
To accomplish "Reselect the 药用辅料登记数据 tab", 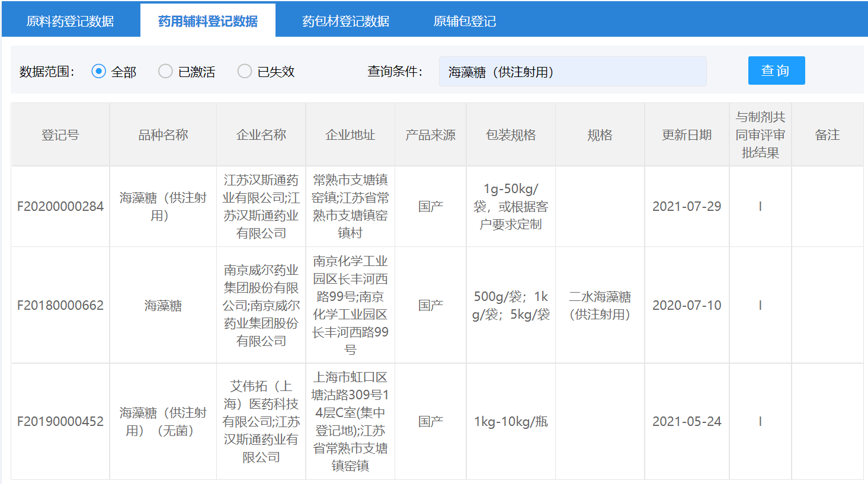I will point(207,19).
